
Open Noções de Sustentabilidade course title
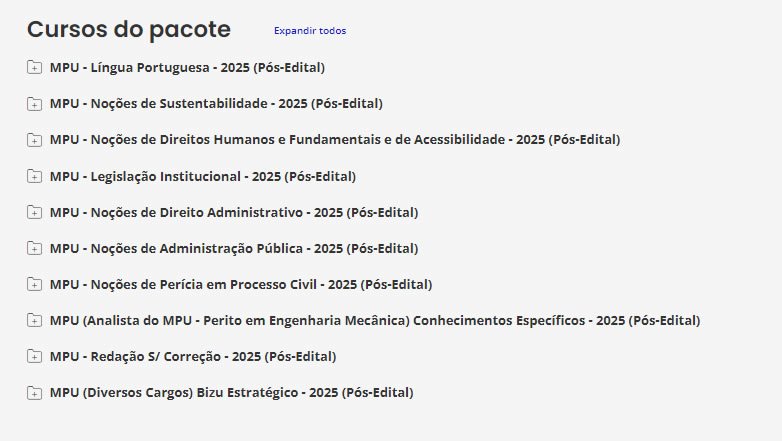(216, 104)
